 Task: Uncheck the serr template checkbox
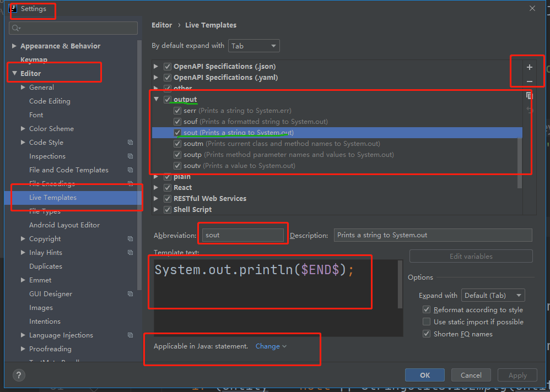(177, 111)
